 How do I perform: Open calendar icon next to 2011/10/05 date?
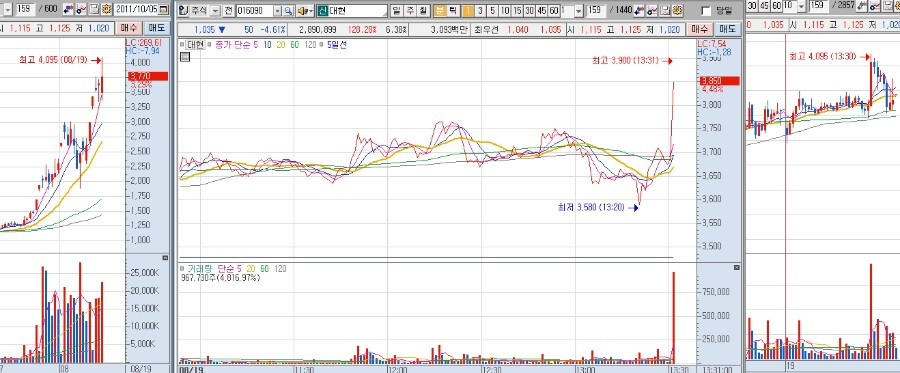point(164,9)
